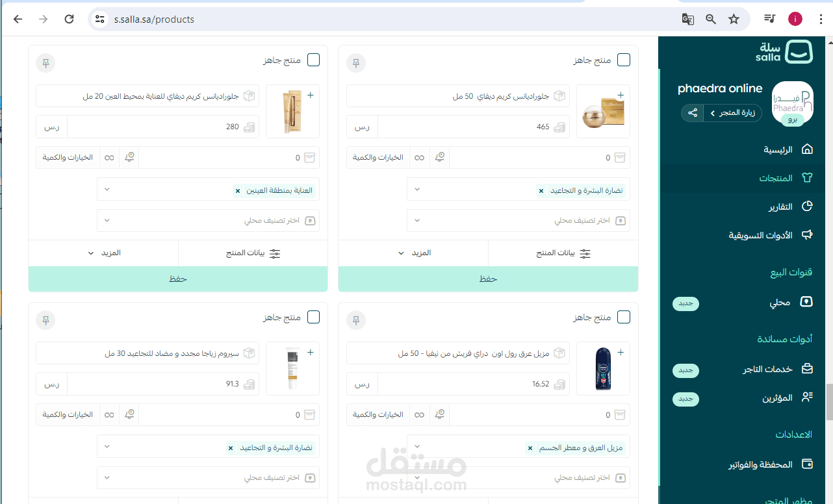Remove نضارة البشرة tag from 465 product
Viewport: 833px width, 504px height.
point(541,191)
